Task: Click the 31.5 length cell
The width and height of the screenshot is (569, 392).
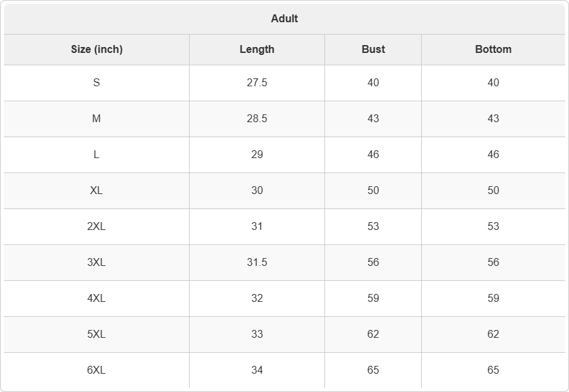Action: (257, 262)
